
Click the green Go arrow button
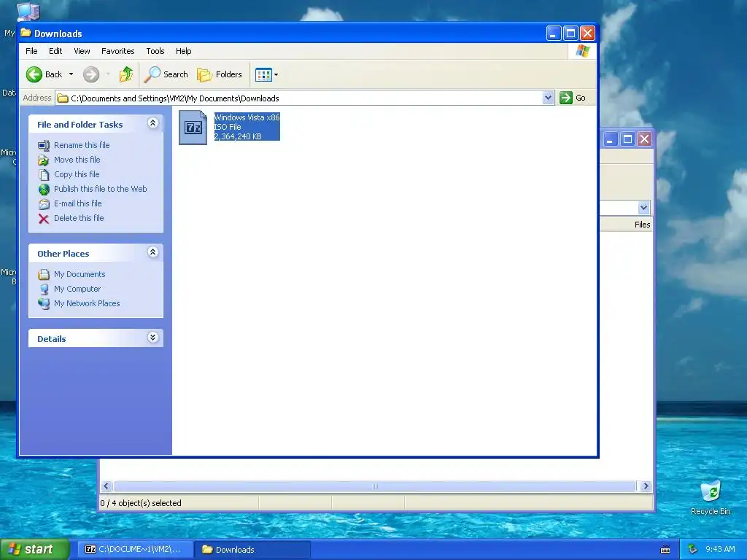click(566, 98)
